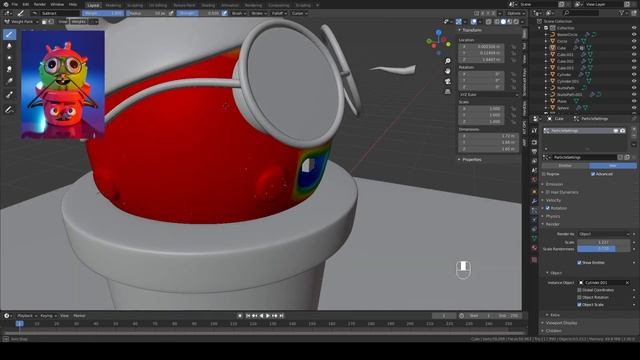Toggle the Object Scale checkbox
Image resolution: width=640 pixels, height=360 pixels.
(580, 304)
